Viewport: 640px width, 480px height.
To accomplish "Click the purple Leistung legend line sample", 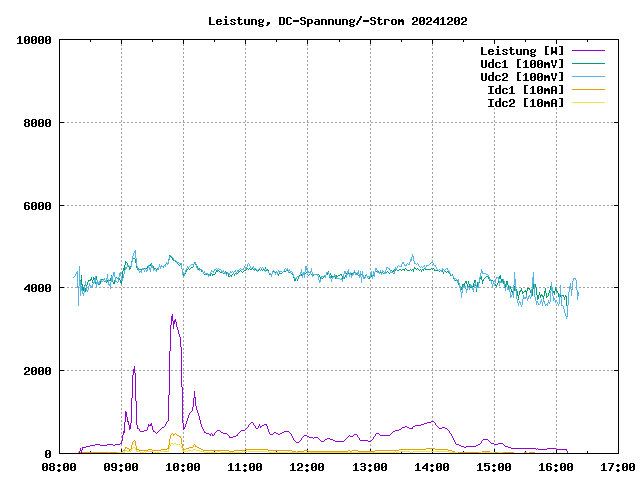I will [588, 50].
